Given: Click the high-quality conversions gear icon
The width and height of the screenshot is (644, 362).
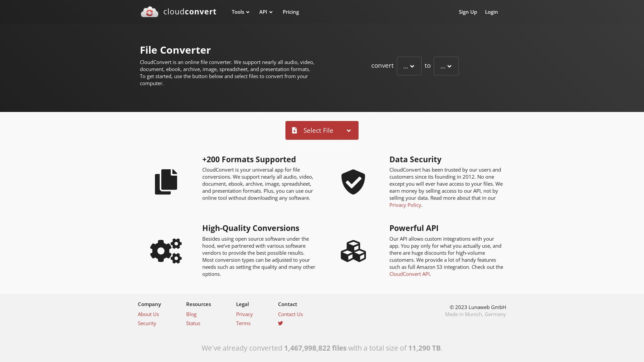Looking at the screenshot, I should 166,251.
